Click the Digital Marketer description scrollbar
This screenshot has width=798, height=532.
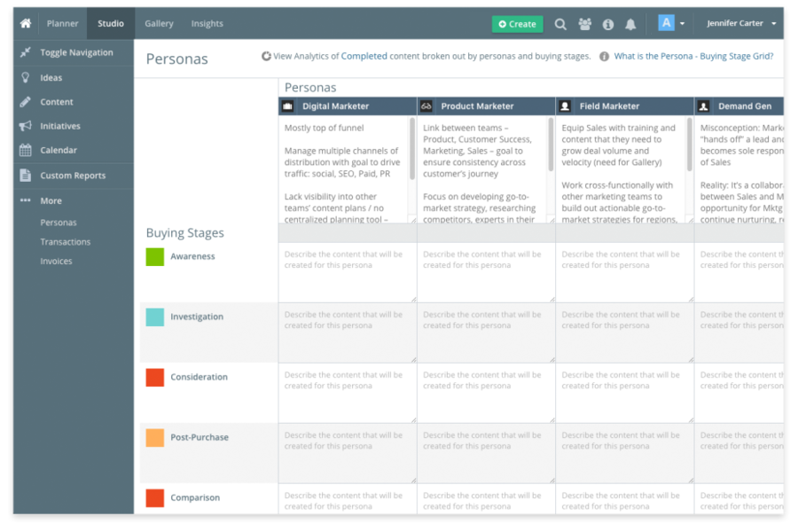pos(411,149)
